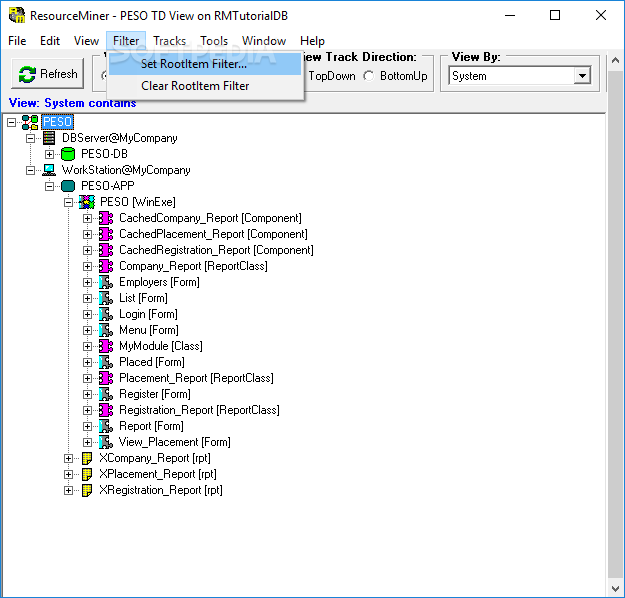Image resolution: width=625 pixels, height=598 pixels.
Task: Expand the View_Placement [Form] node
Action: 87,443
